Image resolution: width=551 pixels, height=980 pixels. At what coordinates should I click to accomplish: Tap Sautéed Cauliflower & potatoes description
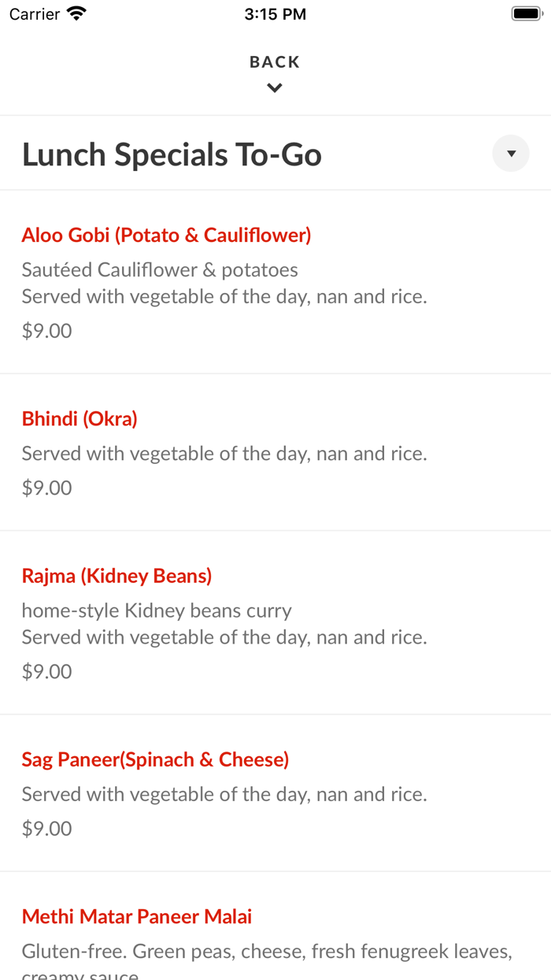160,270
